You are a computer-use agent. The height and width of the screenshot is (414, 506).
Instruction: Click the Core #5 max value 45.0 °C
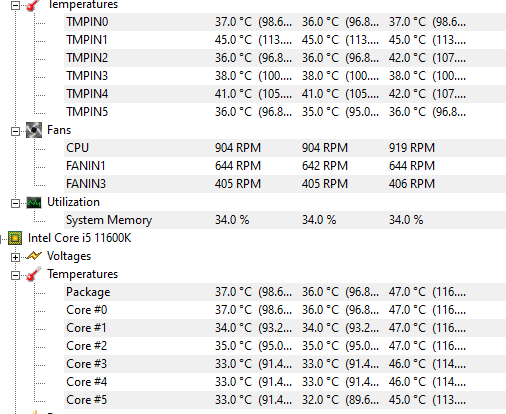click(407, 400)
